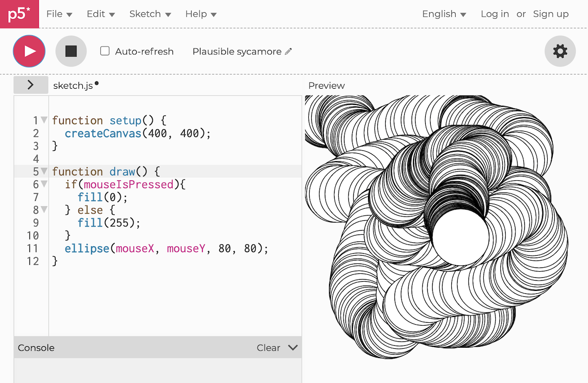Open the Sketch menu
The height and width of the screenshot is (383, 588).
coord(150,14)
